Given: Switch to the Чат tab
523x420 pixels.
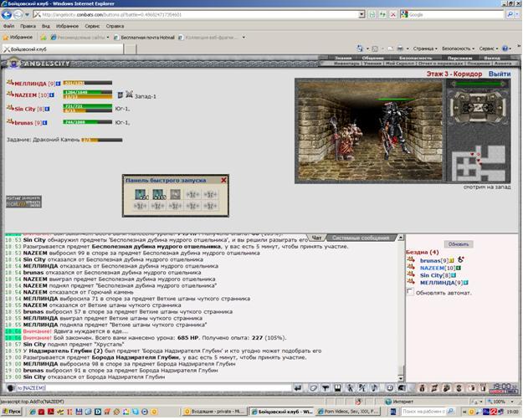Looking at the screenshot, I should 316,238.
